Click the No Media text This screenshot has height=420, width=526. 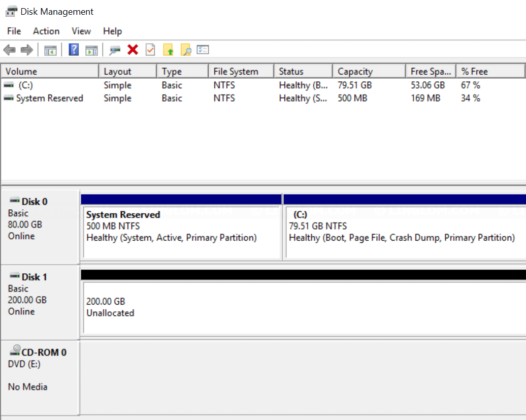click(27, 387)
